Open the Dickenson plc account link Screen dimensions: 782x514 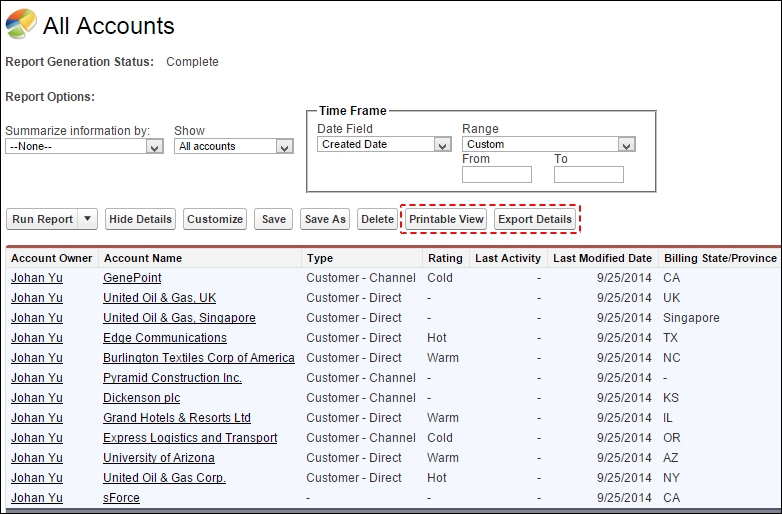click(141, 398)
